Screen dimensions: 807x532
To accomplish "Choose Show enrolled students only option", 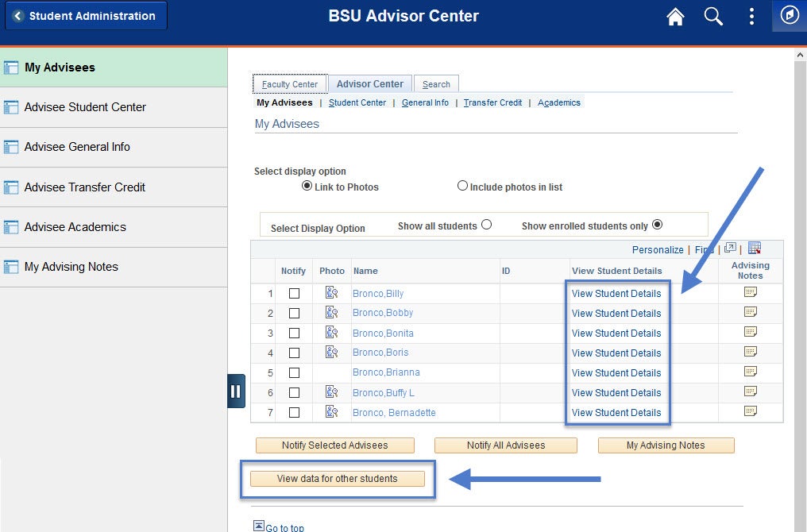I will 657,225.
